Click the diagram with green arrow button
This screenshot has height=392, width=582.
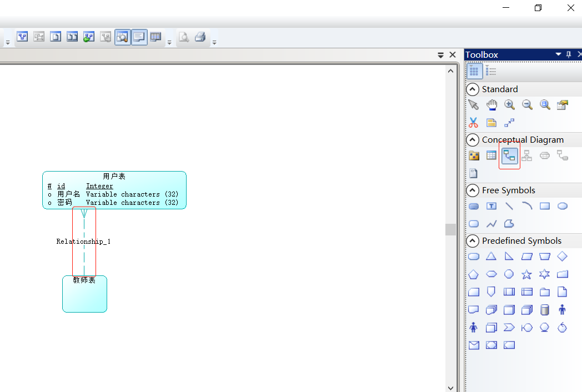tap(89, 37)
